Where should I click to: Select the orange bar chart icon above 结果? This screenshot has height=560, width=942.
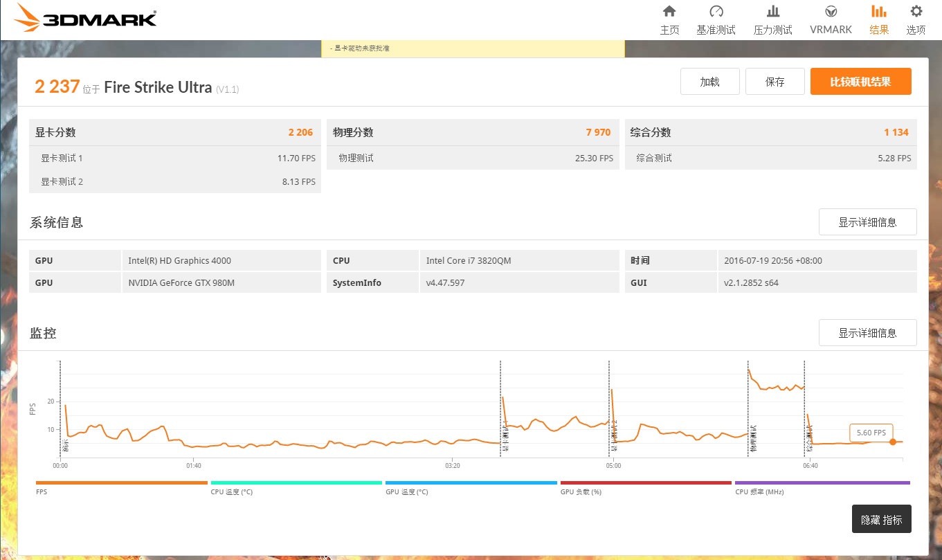pos(878,11)
